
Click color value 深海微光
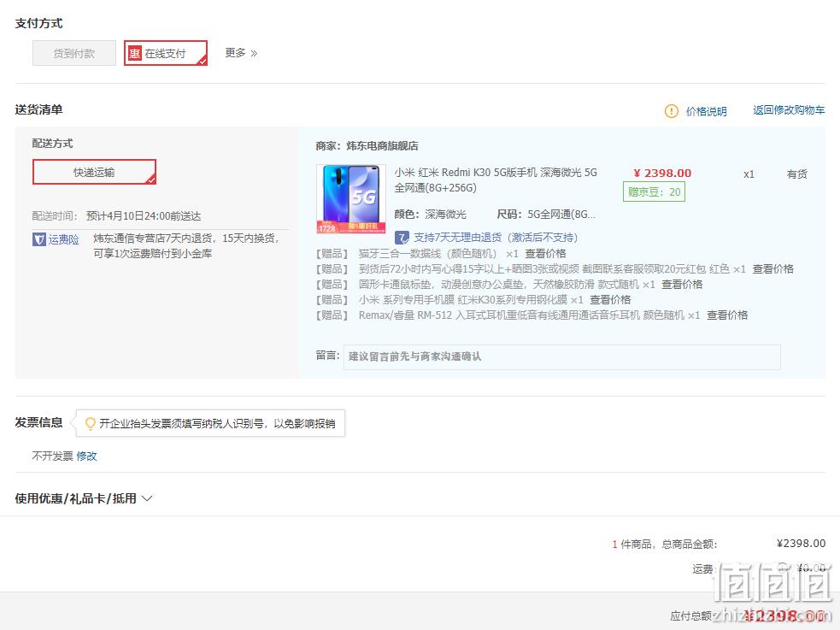click(446, 215)
